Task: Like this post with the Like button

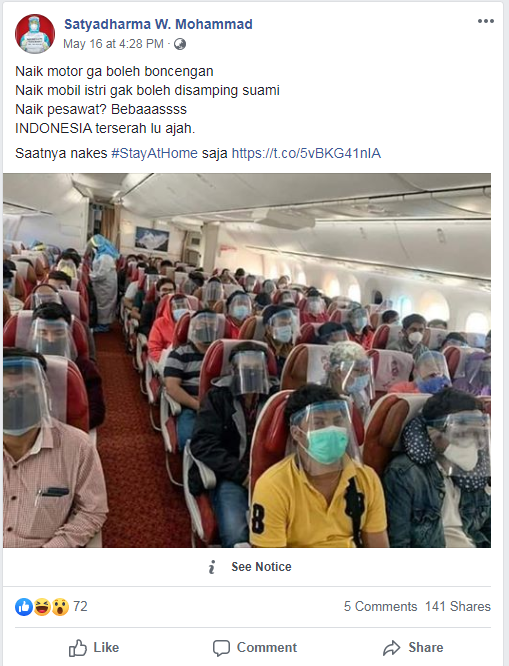Action: click(x=94, y=648)
